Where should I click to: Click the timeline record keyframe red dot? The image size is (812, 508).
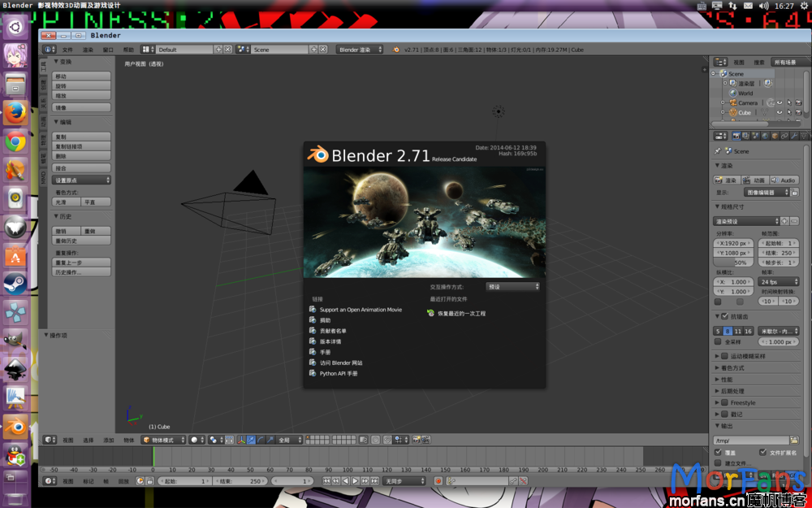click(x=438, y=481)
